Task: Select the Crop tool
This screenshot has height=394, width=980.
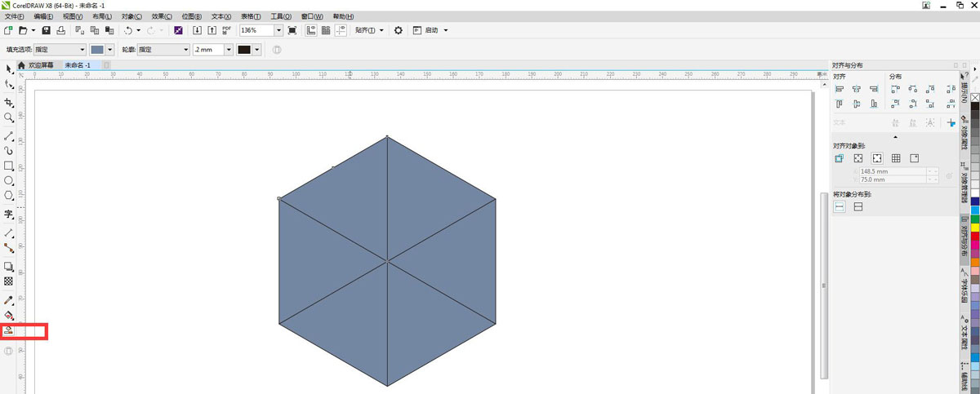Action: pos(9,103)
